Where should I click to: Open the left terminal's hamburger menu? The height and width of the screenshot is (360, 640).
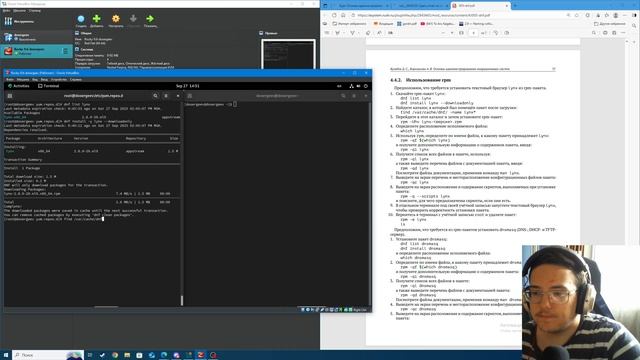[x=166, y=96]
